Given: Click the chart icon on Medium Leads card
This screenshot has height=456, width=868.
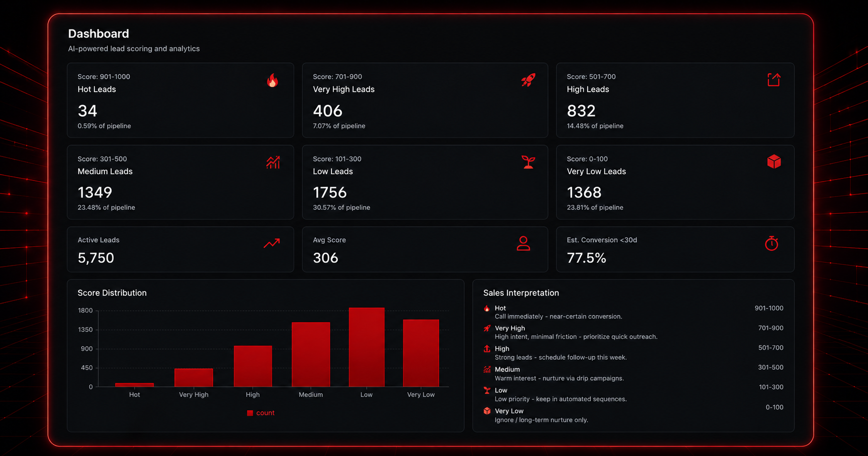Looking at the screenshot, I should 273,162.
